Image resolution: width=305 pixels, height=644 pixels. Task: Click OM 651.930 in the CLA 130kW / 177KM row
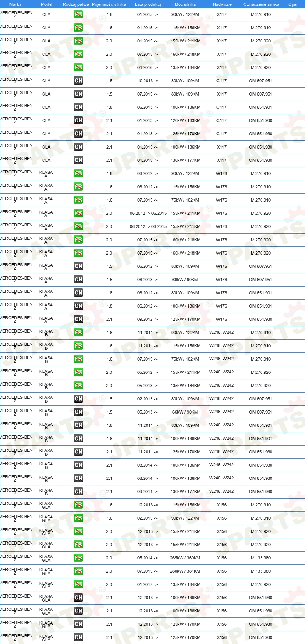point(261,160)
